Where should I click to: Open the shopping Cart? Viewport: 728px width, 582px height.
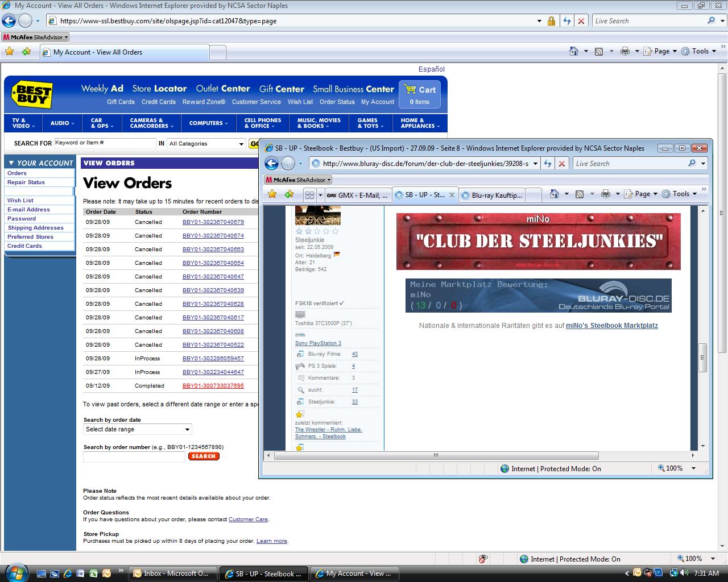coord(420,94)
